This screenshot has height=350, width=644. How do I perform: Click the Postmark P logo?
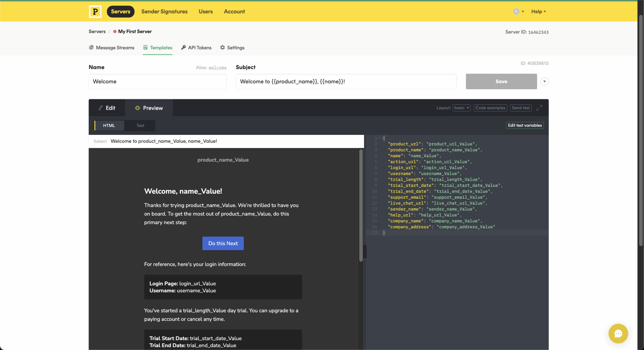[95, 12]
